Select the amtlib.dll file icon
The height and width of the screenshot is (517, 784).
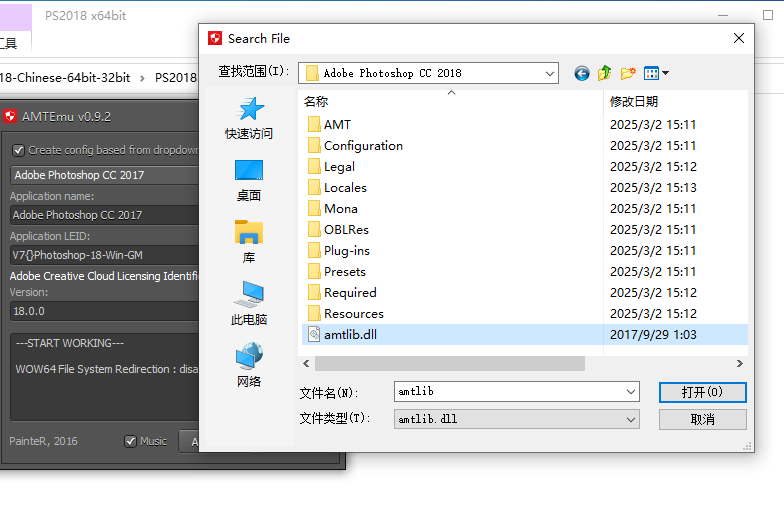pos(314,334)
